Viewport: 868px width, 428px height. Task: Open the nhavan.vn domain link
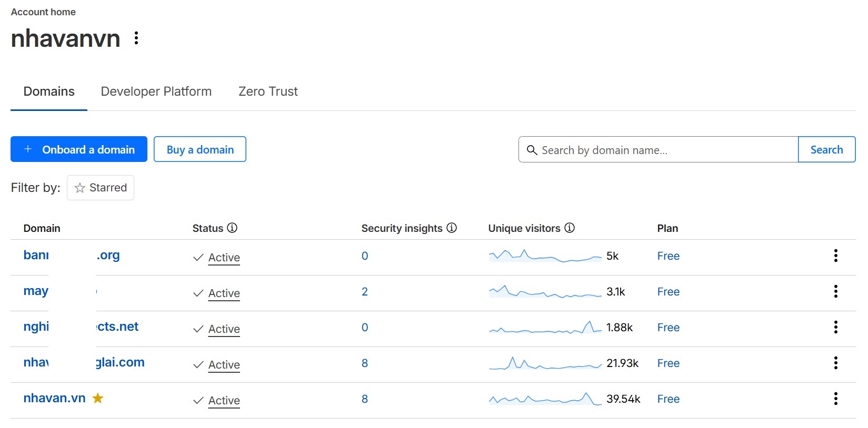point(54,398)
